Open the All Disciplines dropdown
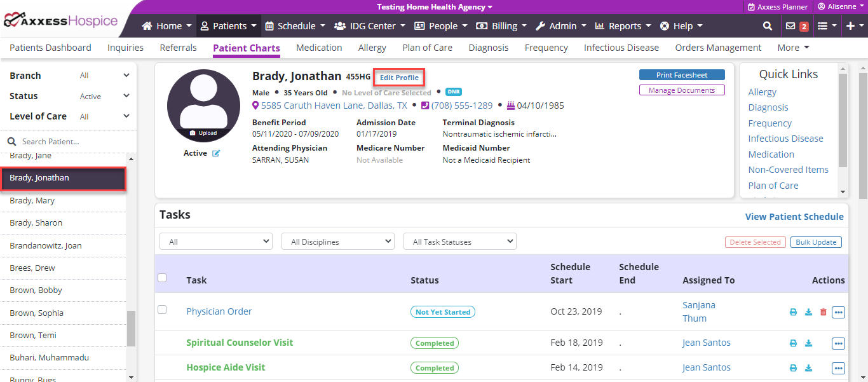This screenshot has height=382, width=868. [337, 242]
